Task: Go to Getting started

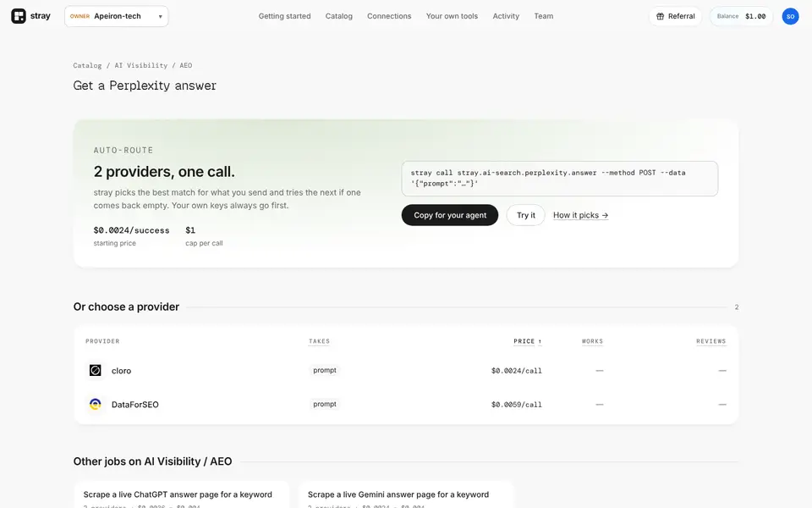Action: [285, 16]
